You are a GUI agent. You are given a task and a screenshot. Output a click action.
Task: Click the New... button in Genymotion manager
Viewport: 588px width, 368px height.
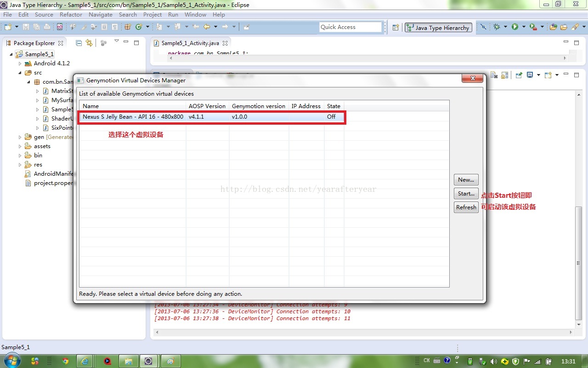(x=466, y=180)
